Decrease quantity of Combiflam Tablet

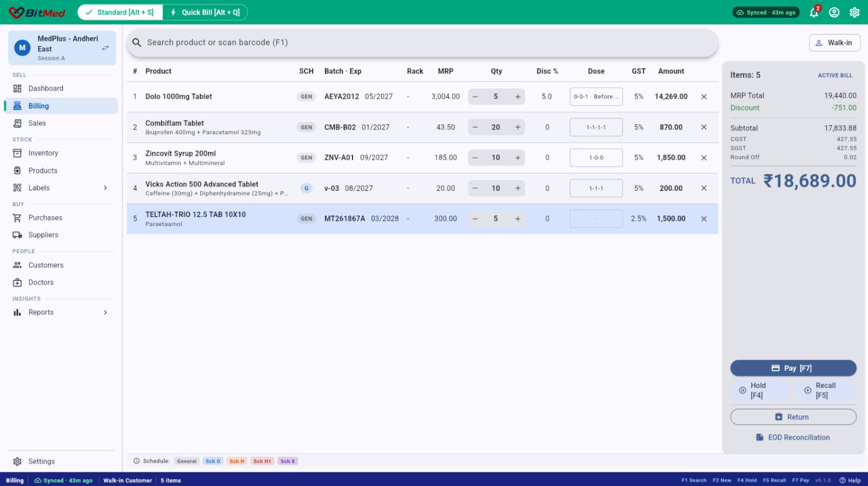pos(475,127)
